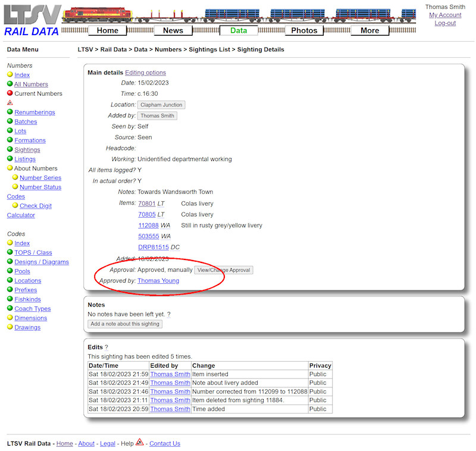The height and width of the screenshot is (451, 476).
Task: Switch to the Home tab
Action: 108,30
